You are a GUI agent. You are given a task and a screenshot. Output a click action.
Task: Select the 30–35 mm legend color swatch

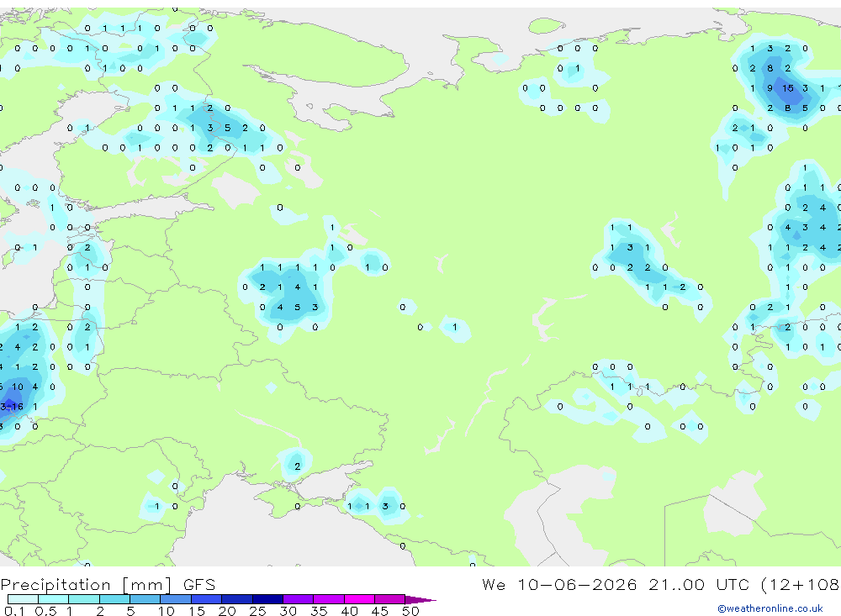coord(299,599)
